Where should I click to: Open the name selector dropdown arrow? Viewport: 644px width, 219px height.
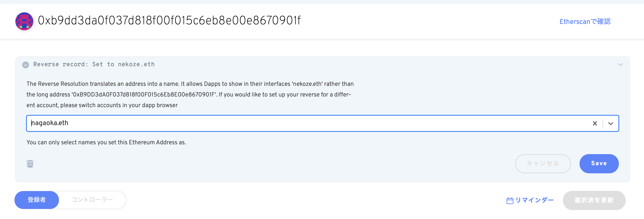click(610, 123)
